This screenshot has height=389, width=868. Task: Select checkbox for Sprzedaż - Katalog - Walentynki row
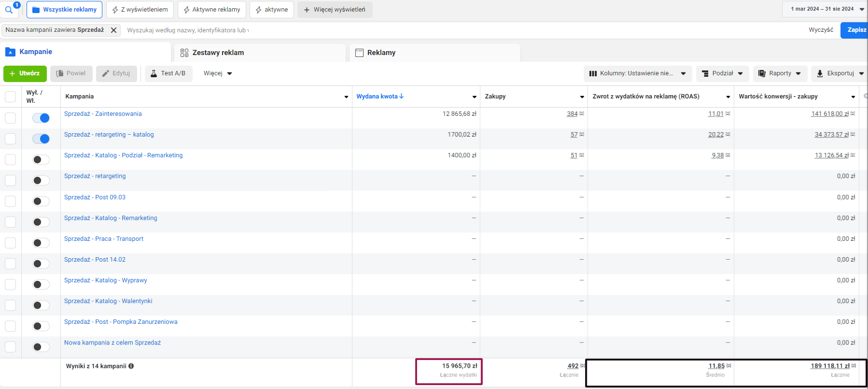(10, 305)
